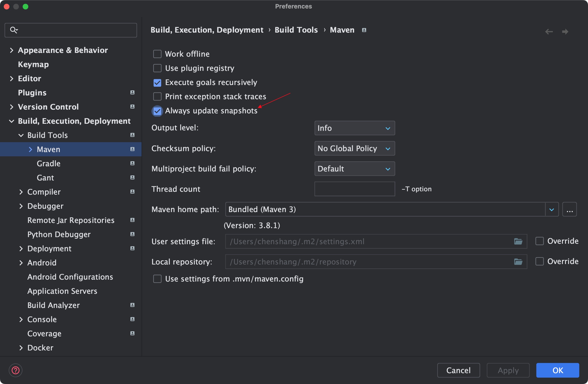Expand the Maven tree node chevron
Image resolution: width=588 pixels, height=384 pixels.
(x=30, y=149)
